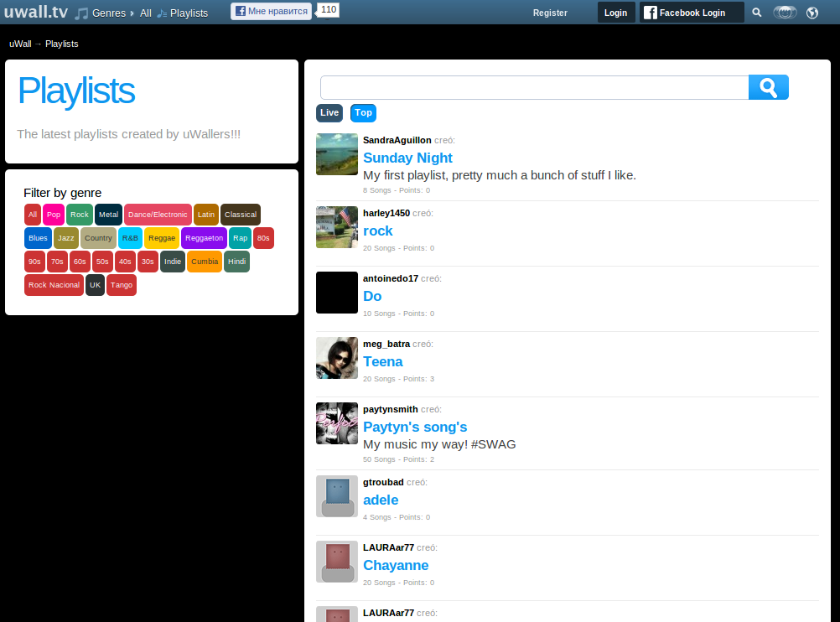Open the Sunday Night playlist
Image resolution: width=840 pixels, height=622 pixels.
(x=407, y=158)
